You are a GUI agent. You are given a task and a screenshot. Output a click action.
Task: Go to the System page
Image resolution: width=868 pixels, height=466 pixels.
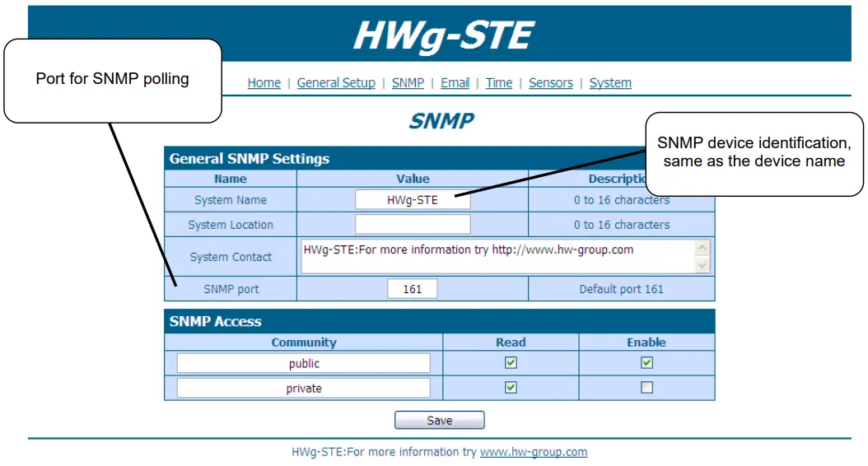pyautogui.click(x=610, y=83)
